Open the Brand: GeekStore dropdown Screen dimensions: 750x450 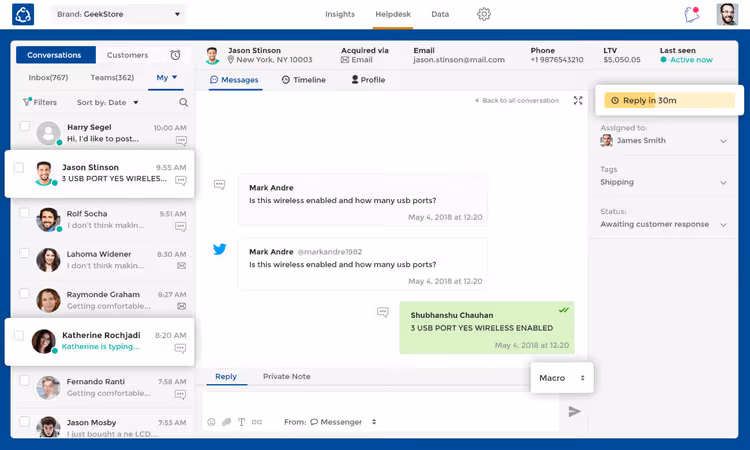[x=118, y=14]
